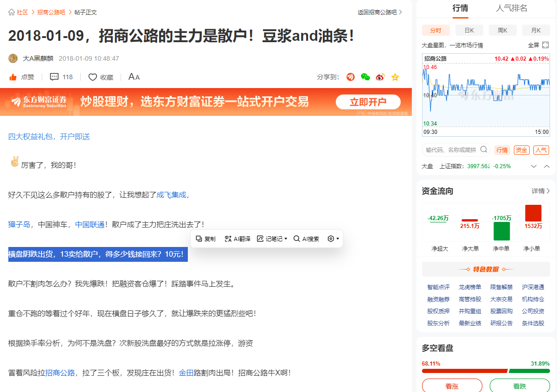Click 返回招商公路吧 link
The height and width of the screenshot is (392, 557).
[380, 13]
